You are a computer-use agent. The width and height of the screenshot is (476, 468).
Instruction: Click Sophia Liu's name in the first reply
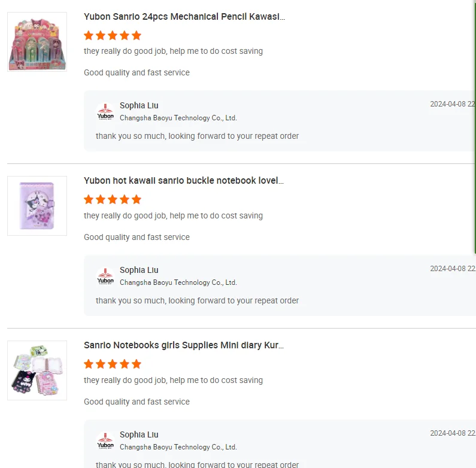click(139, 105)
